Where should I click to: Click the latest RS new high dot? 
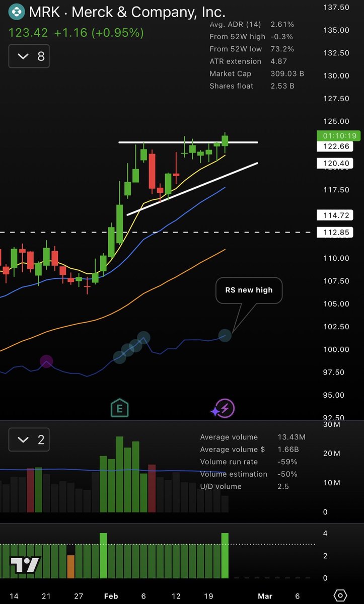click(x=225, y=335)
